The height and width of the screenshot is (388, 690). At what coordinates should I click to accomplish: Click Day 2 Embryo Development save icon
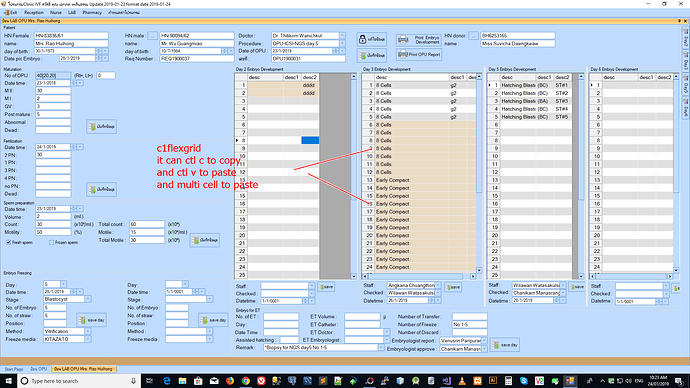326,287
